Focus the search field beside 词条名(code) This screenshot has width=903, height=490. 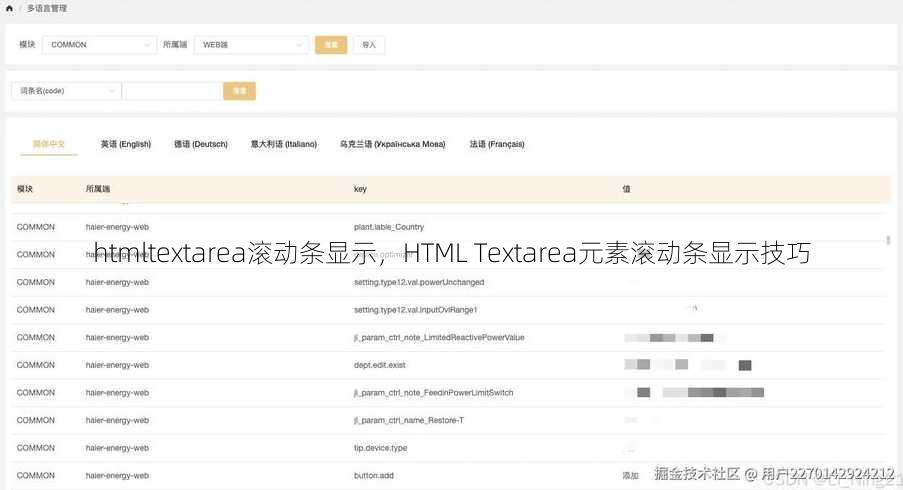(x=173, y=91)
